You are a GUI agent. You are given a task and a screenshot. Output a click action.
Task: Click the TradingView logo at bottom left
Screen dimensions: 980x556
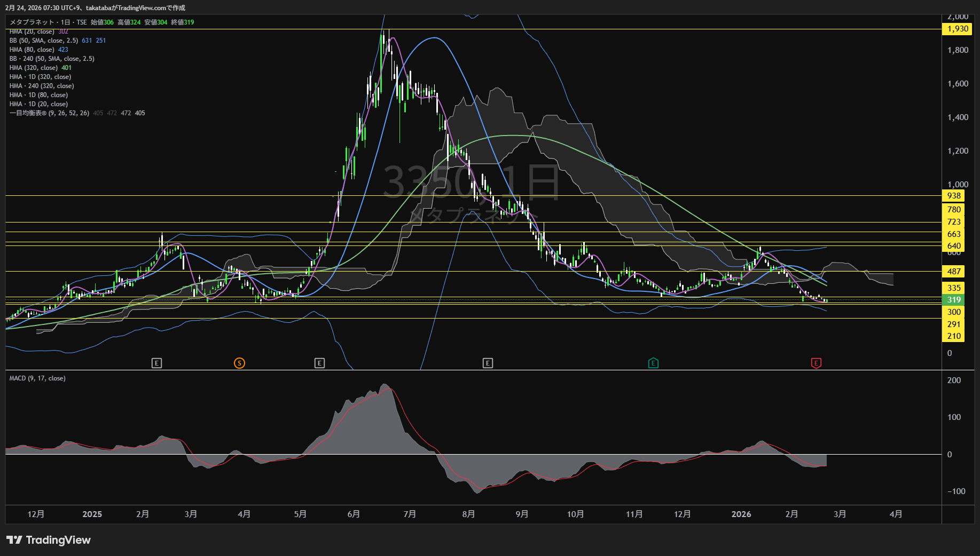(x=49, y=540)
